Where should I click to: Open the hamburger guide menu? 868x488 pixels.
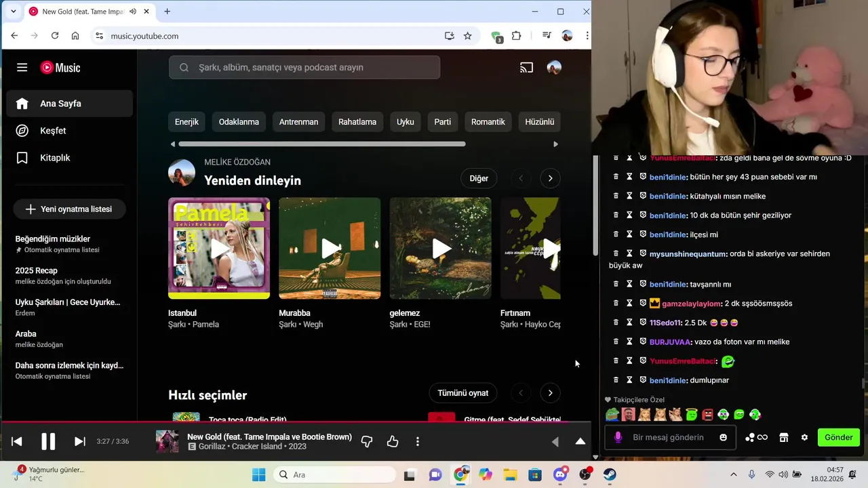click(x=22, y=68)
